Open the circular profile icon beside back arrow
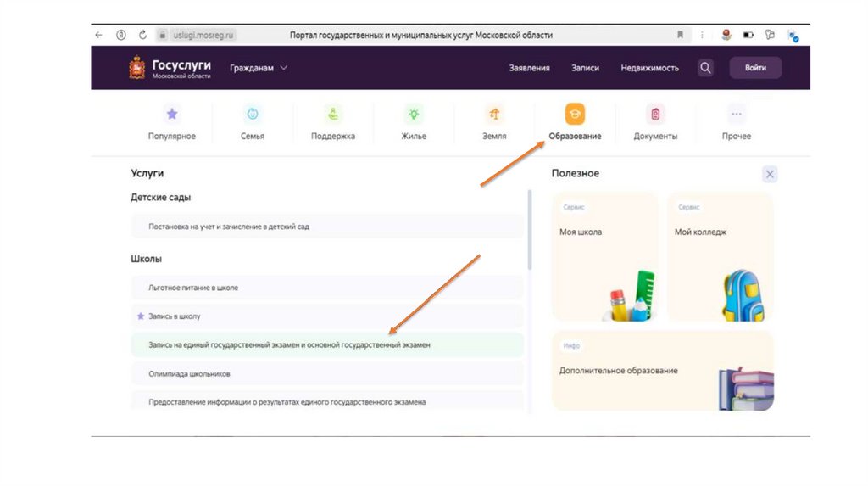The width and height of the screenshot is (868, 487). pos(120,35)
